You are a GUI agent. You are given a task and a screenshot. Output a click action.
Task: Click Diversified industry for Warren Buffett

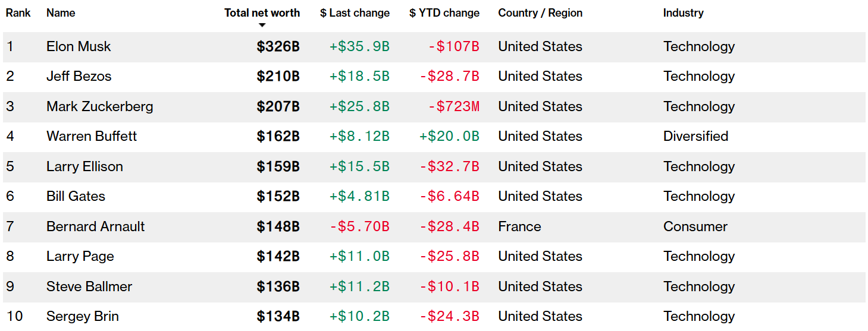[695, 136]
